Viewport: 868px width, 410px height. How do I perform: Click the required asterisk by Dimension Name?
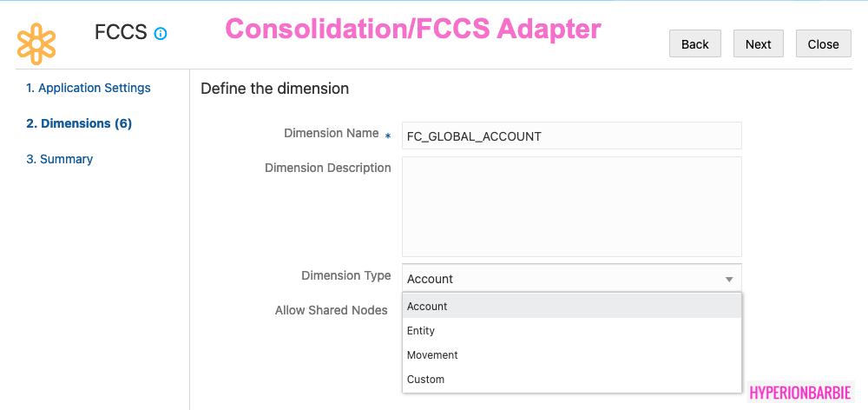(x=388, y=136)
